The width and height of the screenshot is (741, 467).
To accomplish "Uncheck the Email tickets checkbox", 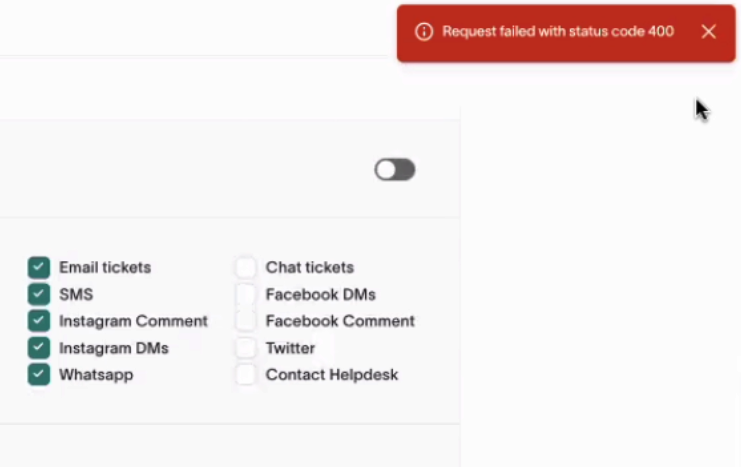I will click(x=39, y=268).
